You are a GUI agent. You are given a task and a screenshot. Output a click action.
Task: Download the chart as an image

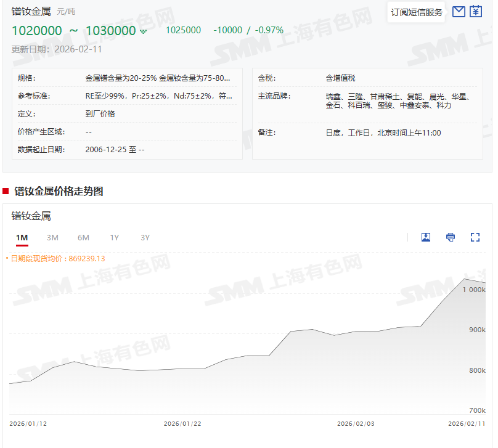click(x=425, y=237)
